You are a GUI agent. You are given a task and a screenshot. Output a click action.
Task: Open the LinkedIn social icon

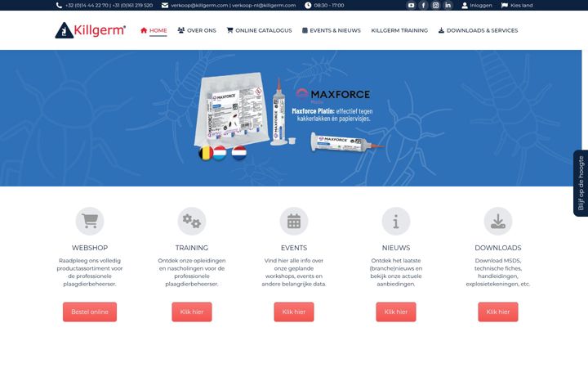tap(448, 5)
